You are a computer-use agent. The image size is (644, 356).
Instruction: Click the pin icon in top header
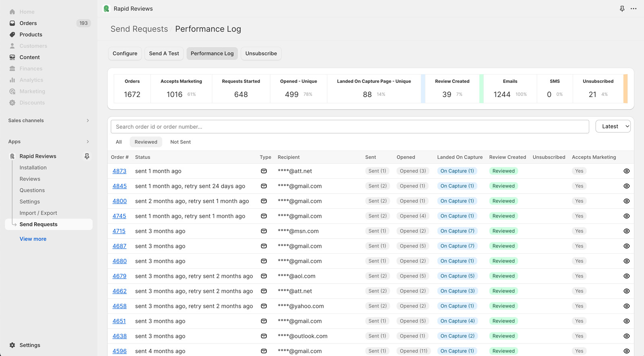pyautogui.click(x=622, y=8)
